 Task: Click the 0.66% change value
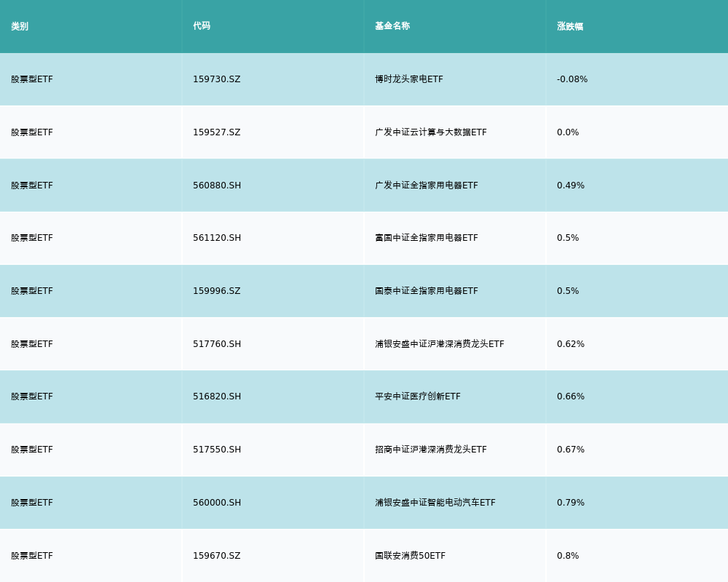571,396
